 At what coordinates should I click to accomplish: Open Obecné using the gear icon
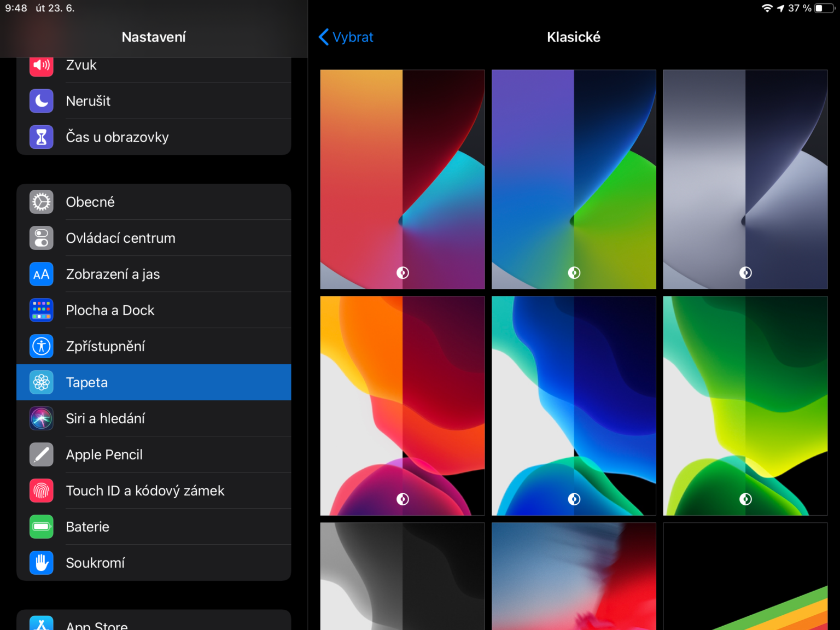point(41,202)
